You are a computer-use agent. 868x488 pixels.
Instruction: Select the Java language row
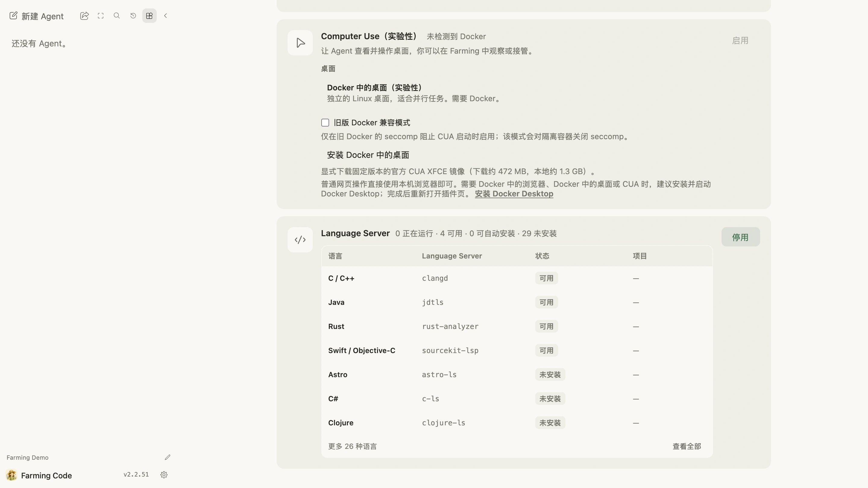[x=517, y=302]
